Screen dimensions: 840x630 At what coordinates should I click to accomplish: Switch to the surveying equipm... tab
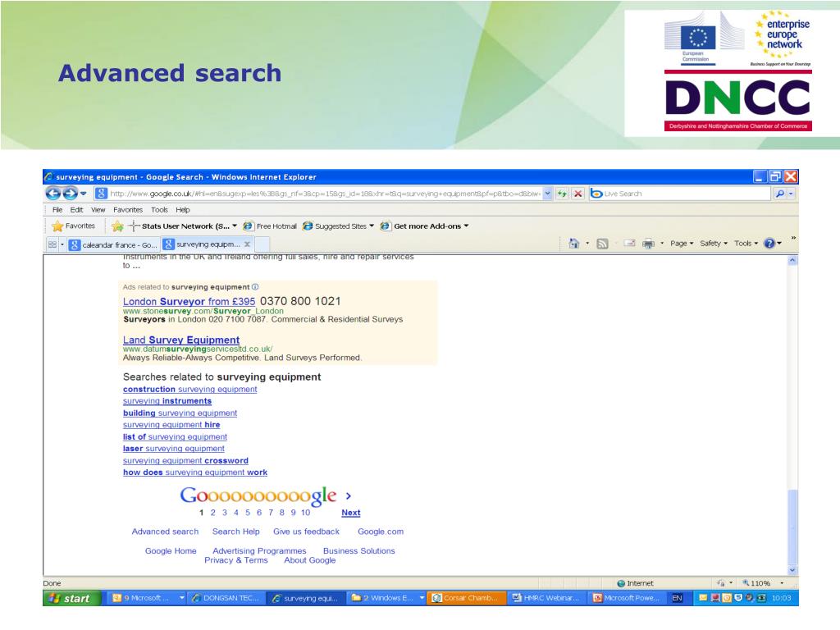pos(203,244)
